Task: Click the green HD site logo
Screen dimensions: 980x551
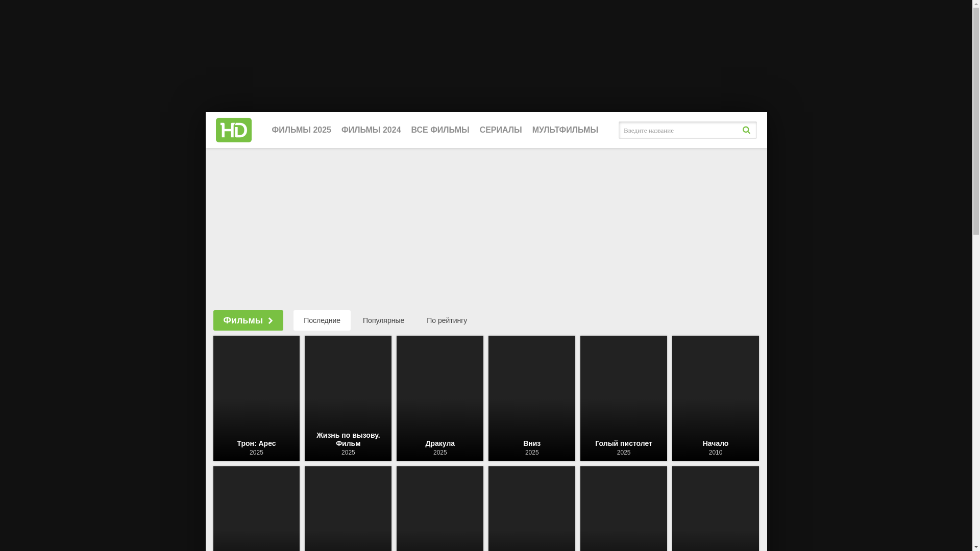Action: 233,130
